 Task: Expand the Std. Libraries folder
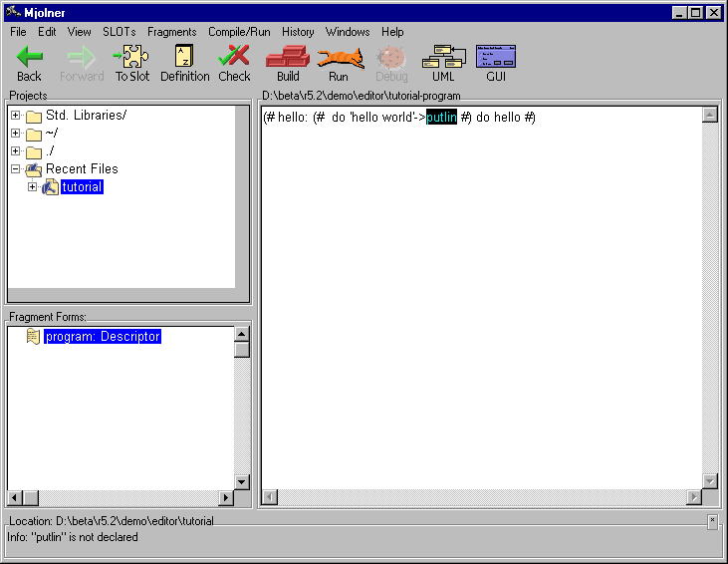[x=16, y=116]
